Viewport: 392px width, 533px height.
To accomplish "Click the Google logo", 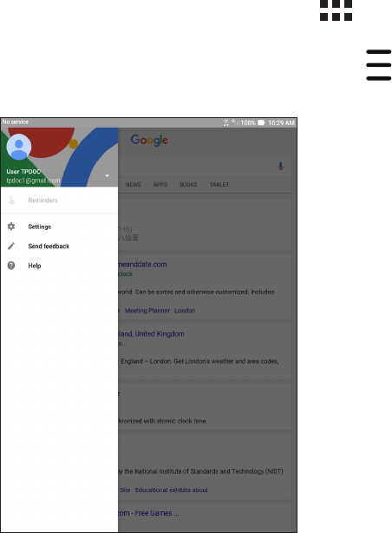I will pos(149,140).
